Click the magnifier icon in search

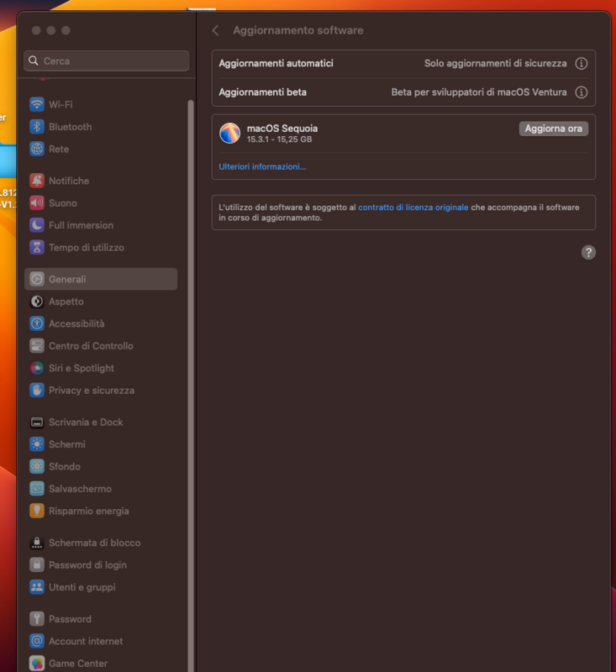click(34, 60)
